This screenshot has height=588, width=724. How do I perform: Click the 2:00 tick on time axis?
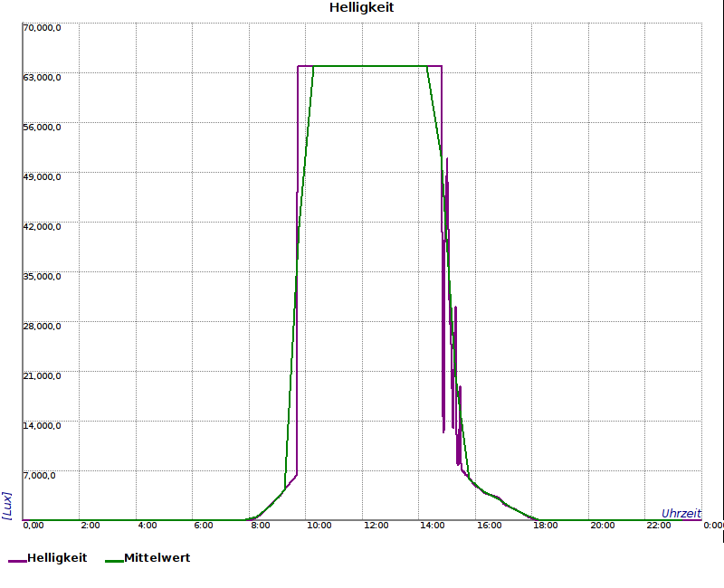click(x=90, y=526)
